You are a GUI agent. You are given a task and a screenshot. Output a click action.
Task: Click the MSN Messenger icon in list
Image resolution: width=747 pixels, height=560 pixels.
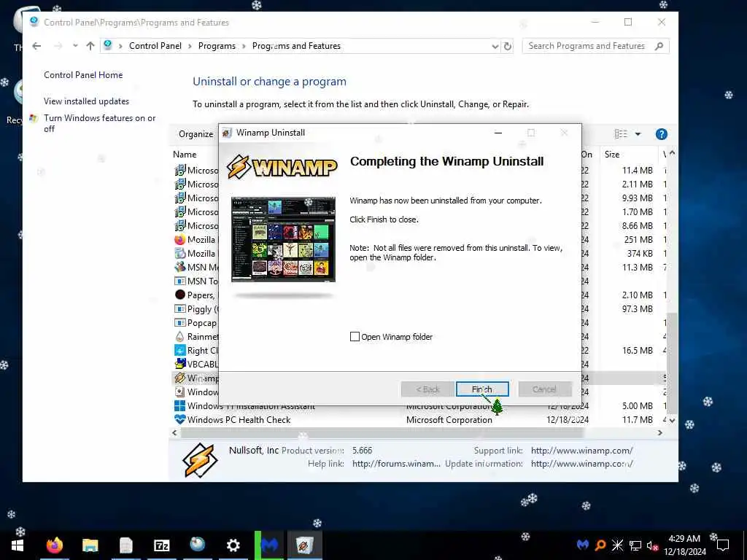click(x=179, y=267)
